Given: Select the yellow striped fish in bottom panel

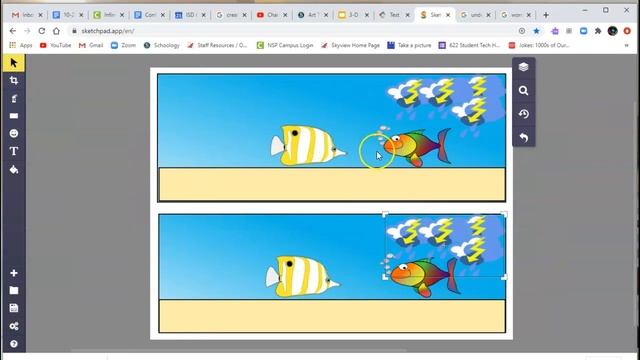Looking at the screenshot, I should (x=302, y=276).
